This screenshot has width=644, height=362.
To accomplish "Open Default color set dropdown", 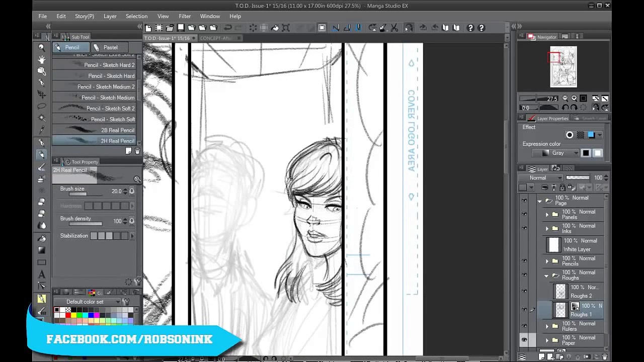I will [88, 302].
